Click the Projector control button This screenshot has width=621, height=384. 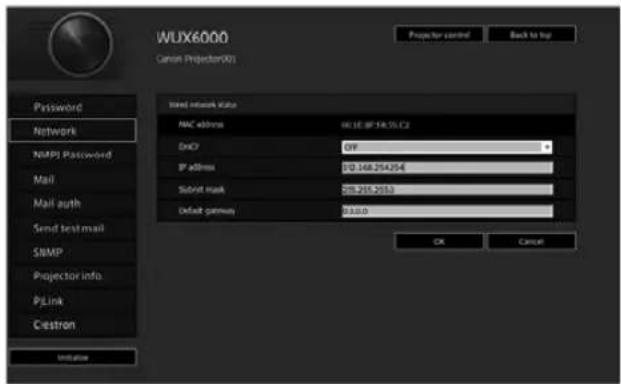[x=439, y=35]
